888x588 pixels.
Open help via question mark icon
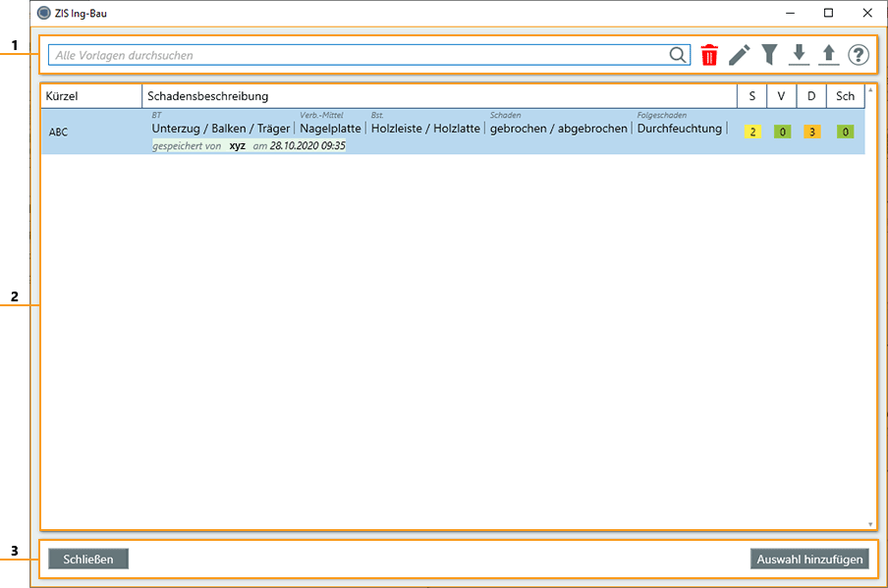(x=859, y=55)
